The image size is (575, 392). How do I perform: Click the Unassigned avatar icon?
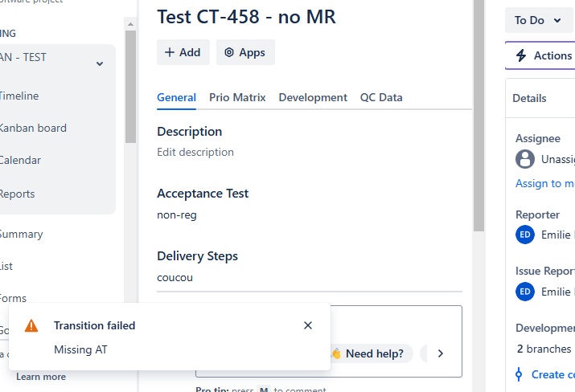pyautogui.click(x=525, y=159)
